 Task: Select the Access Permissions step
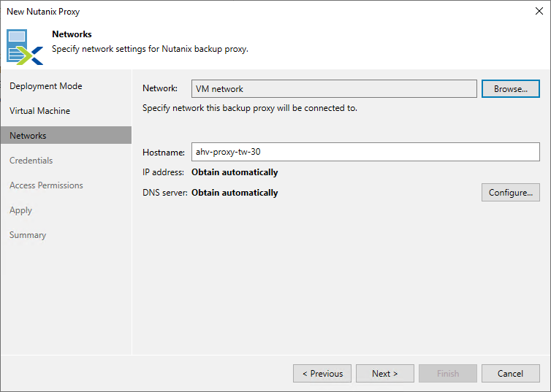coord(46,185)
